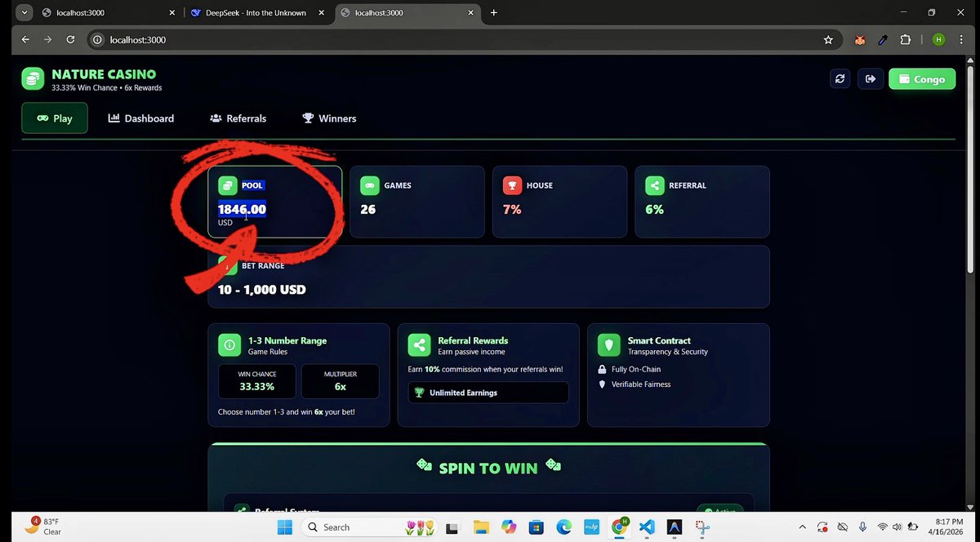The height and width of the screenshot is (542, 980).
Task: Switch to the DeepSeek browser tab
Action: click(256, 13)
